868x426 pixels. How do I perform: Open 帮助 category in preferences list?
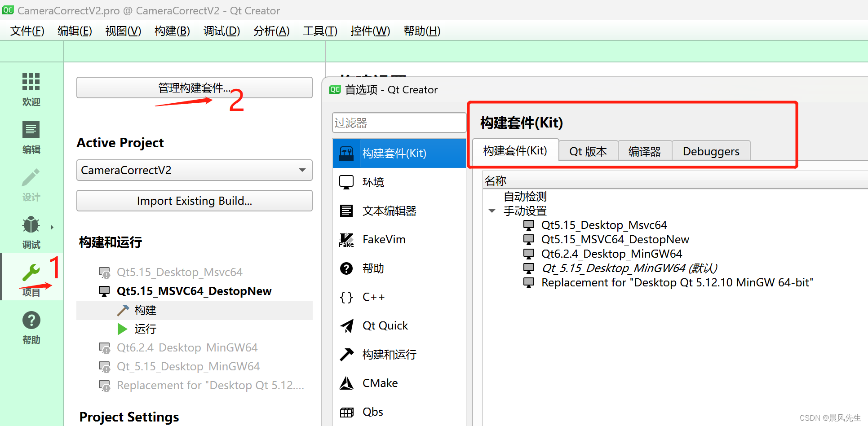click(x=399, y=268)
